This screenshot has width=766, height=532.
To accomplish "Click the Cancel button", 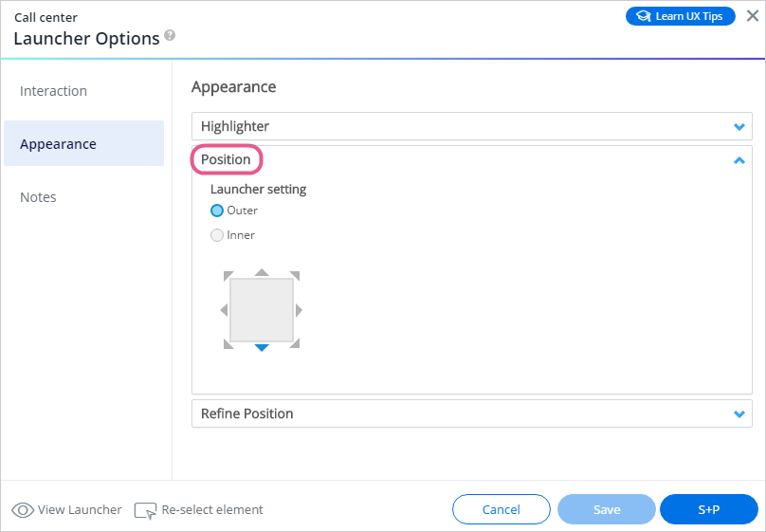I will click(x=502, y=509).
